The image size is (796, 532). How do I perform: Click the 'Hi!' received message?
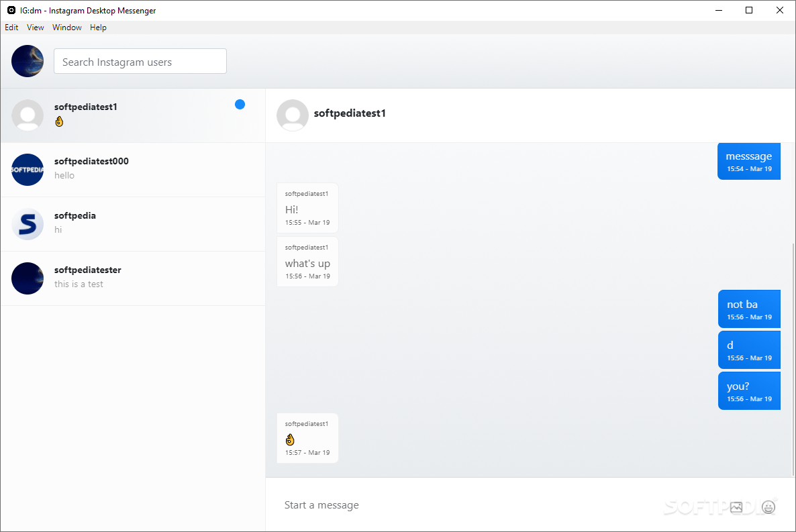pyautogui.click(x=307, y=208)
